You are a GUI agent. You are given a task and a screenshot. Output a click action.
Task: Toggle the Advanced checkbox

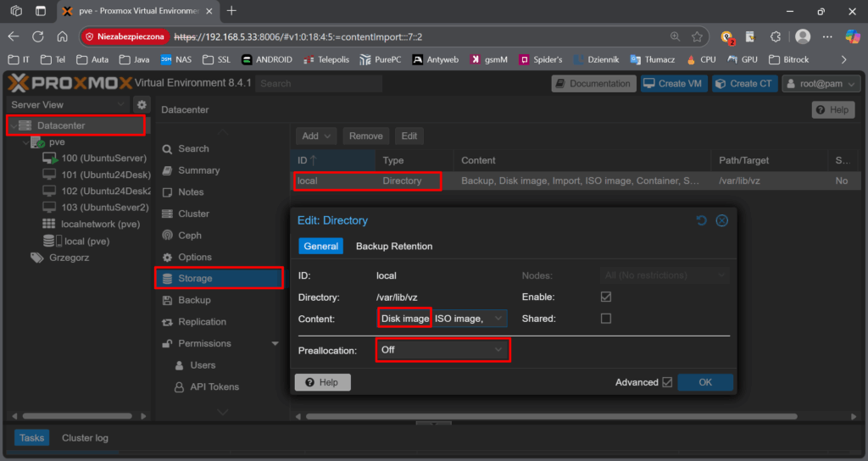667,382
